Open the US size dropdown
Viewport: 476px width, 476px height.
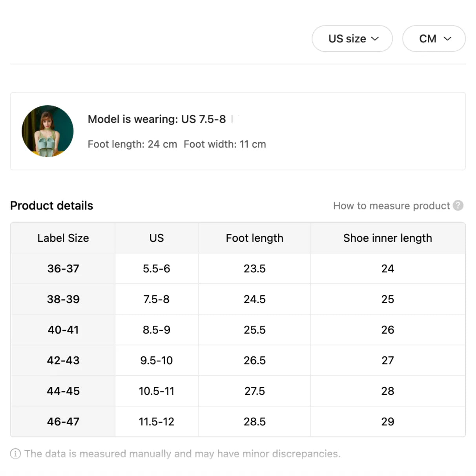352,38
